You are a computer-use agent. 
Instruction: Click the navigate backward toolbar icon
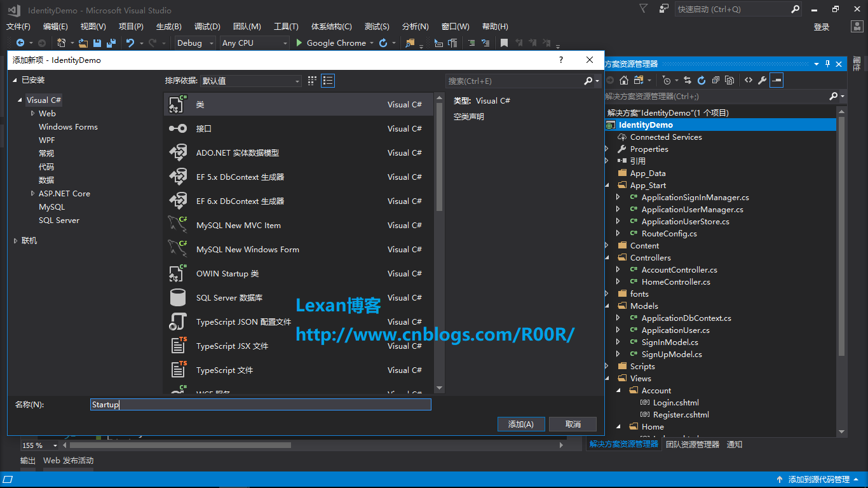coord(20,43)
